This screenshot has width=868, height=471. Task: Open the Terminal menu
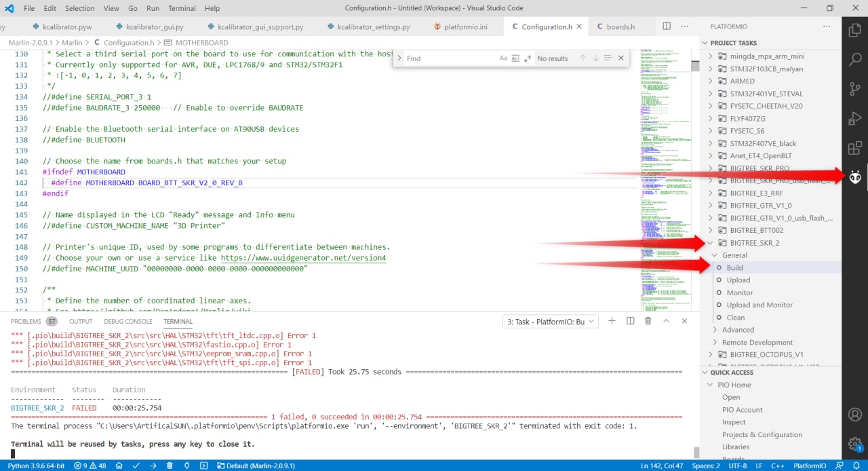point(182,8)
